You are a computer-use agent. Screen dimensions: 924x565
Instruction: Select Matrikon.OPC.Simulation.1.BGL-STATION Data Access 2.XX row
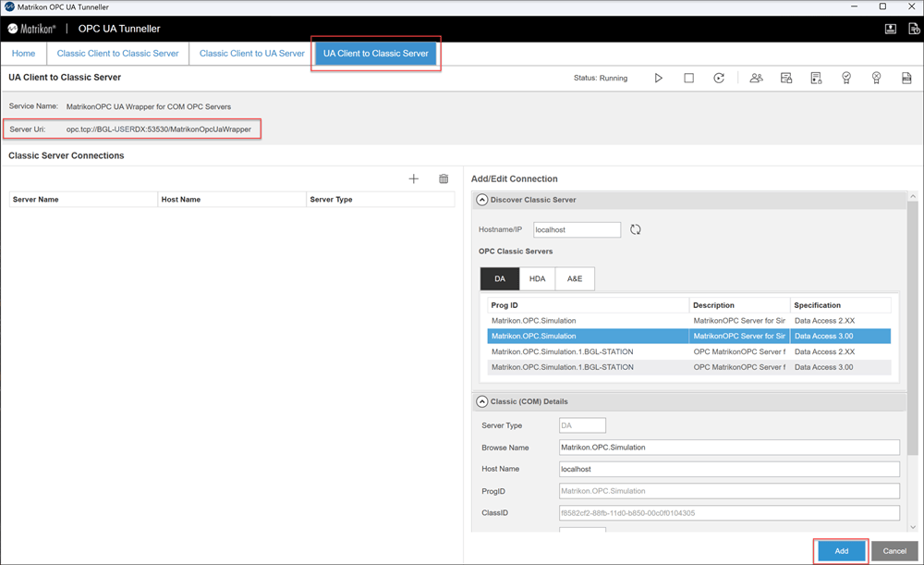(x=689, y=351)
